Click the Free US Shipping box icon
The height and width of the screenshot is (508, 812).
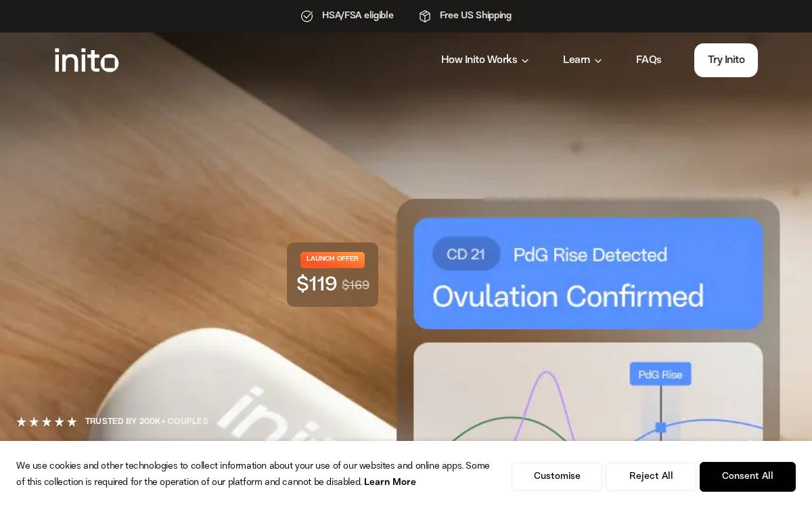[x=425, y=16]
